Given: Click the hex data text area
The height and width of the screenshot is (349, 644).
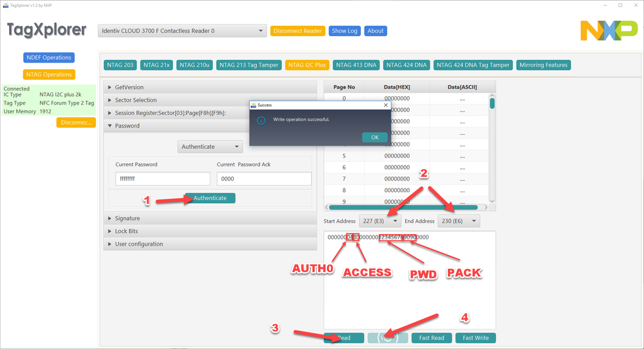Looking at the screenshot, I should point(410,280).
